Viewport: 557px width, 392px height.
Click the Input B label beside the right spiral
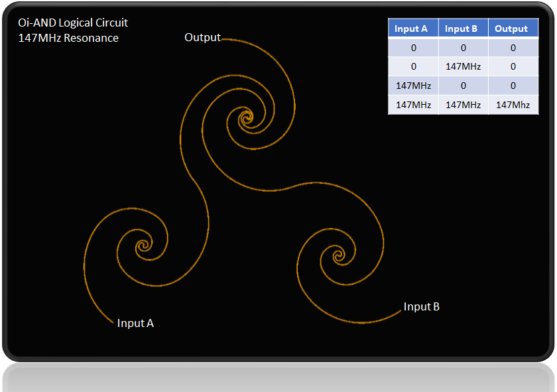tap(422, 306)
